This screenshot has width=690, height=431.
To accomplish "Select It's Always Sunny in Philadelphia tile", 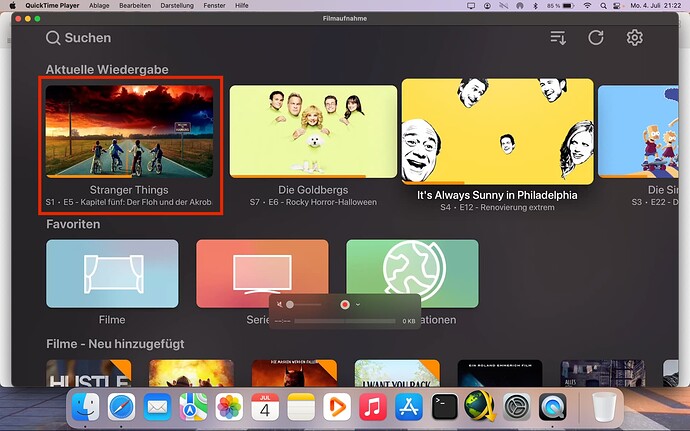I will [x=498, y=131].
